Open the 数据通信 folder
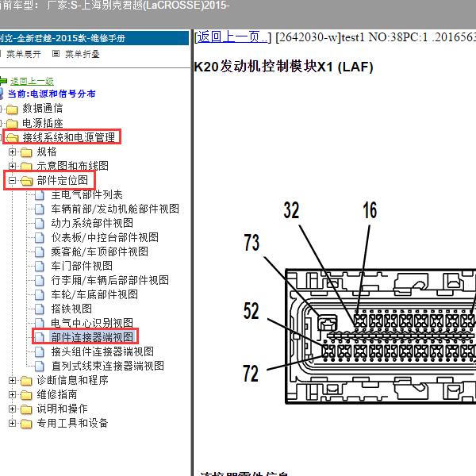Screen dimensions: 476x476 point(43,108)
